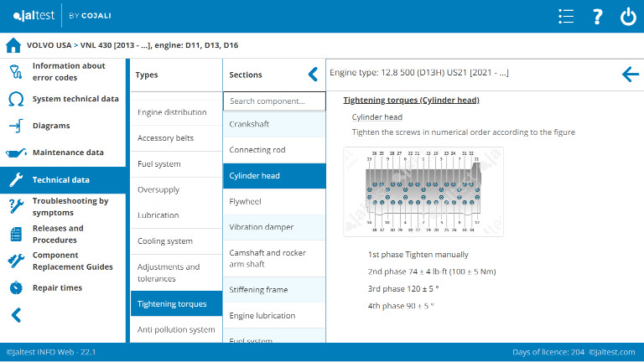Viewport: 644px width, 362px height.
Task: Open Maintenance data oil can icon
Action: click(x=15, y=153)
